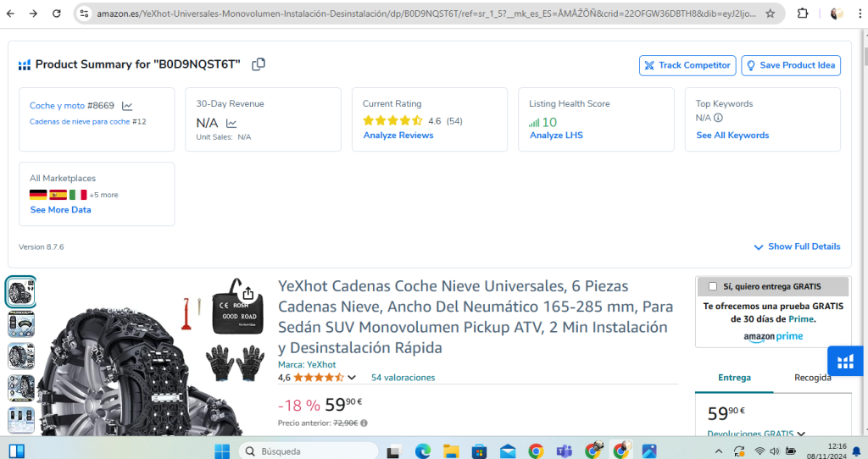Open the sales rank trend chart icon

click(x=127, y=106)
